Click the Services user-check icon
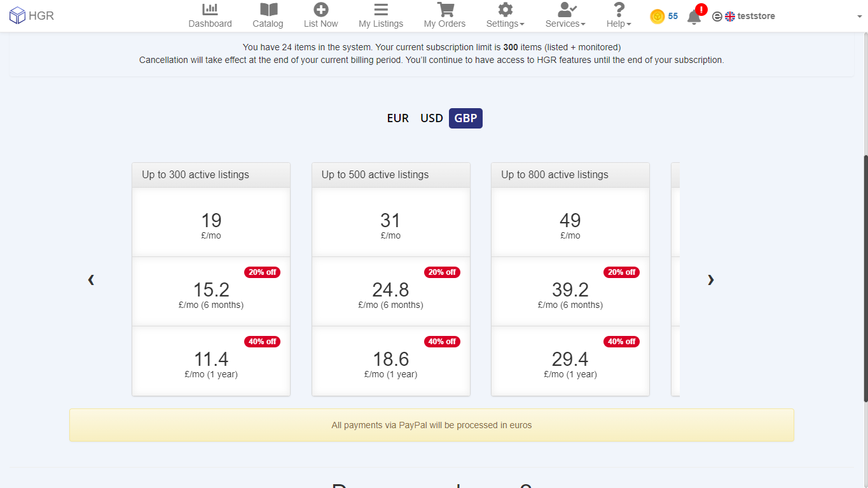 pyautogui.click(x=567, y=9)
